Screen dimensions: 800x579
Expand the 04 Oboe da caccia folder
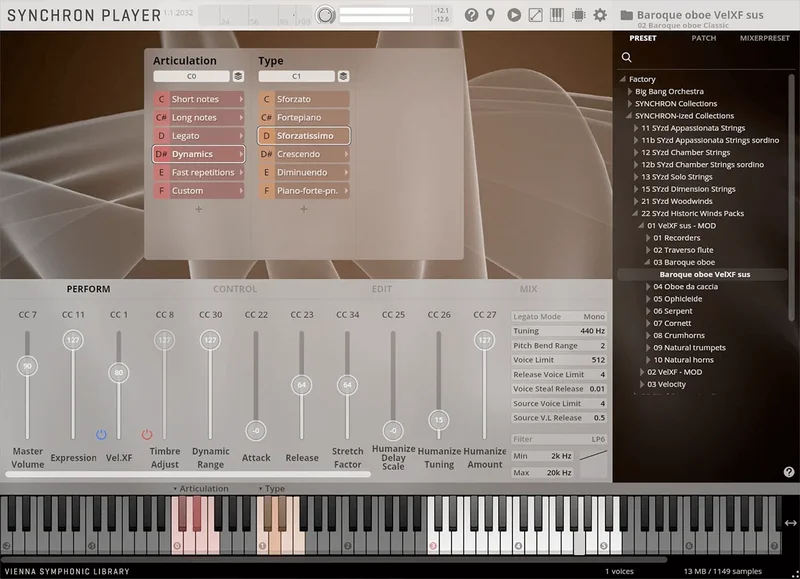click(648, 287)
